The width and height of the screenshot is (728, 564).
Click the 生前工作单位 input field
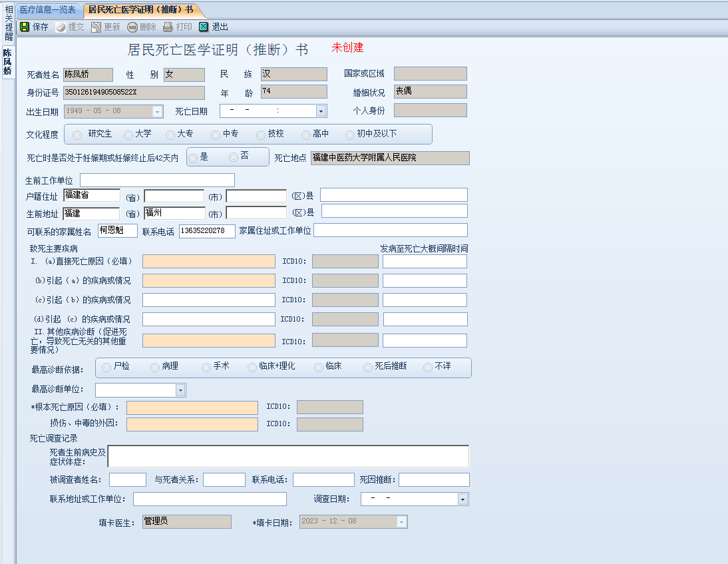[158, 180]
